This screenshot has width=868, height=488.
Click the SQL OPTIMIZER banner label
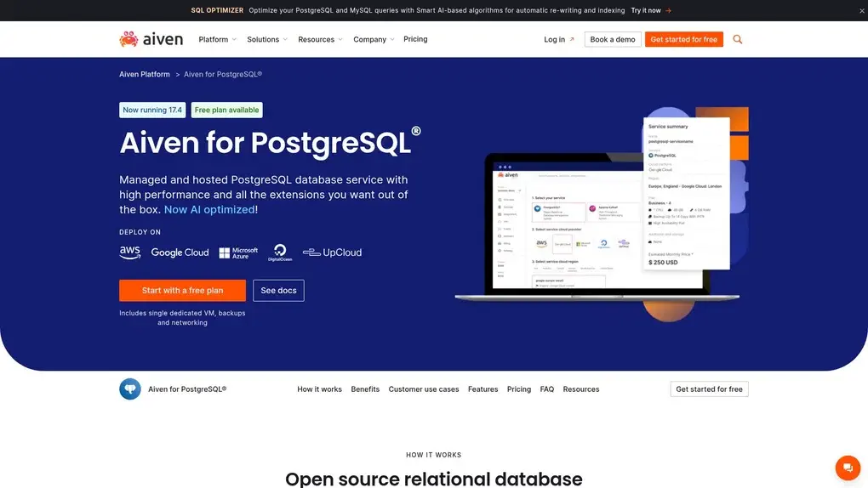(217, 10)
